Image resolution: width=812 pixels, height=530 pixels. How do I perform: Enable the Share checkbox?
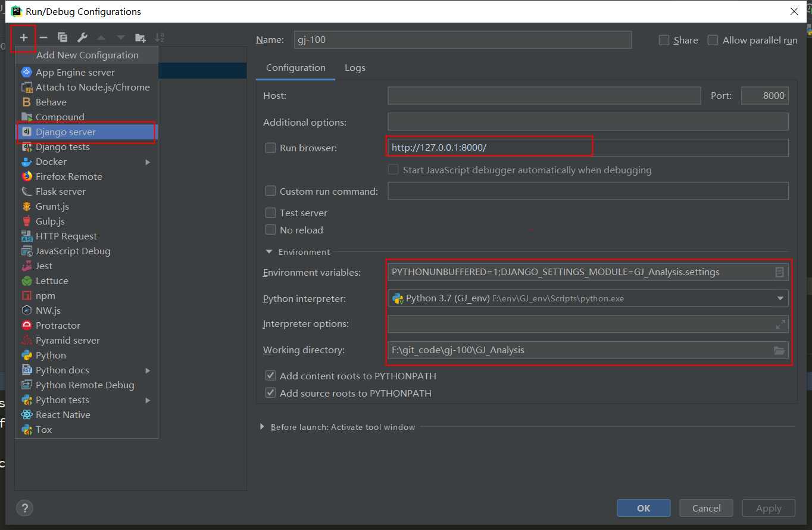[664, 40]
